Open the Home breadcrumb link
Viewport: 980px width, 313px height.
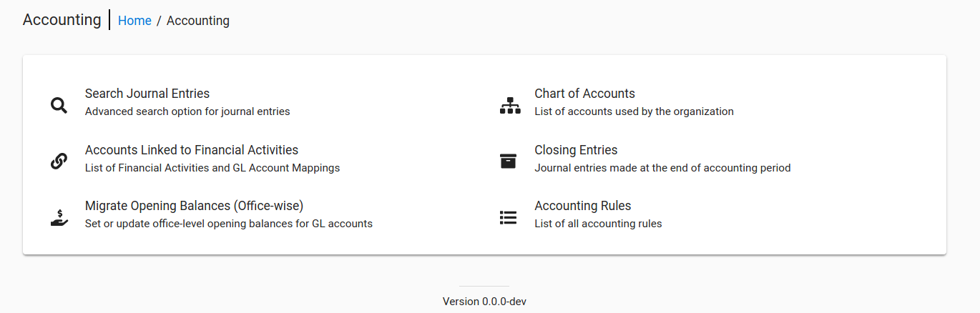click(x=134, y=21)
